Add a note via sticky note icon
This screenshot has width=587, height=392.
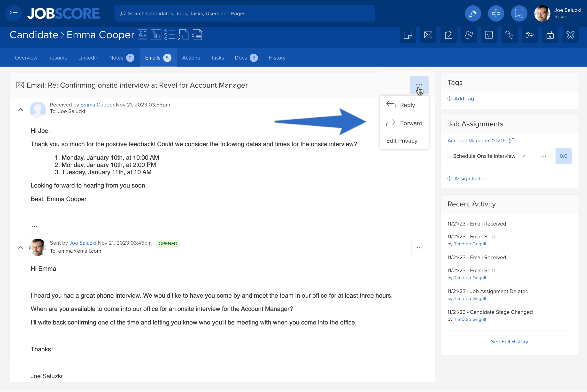[408, 35]
